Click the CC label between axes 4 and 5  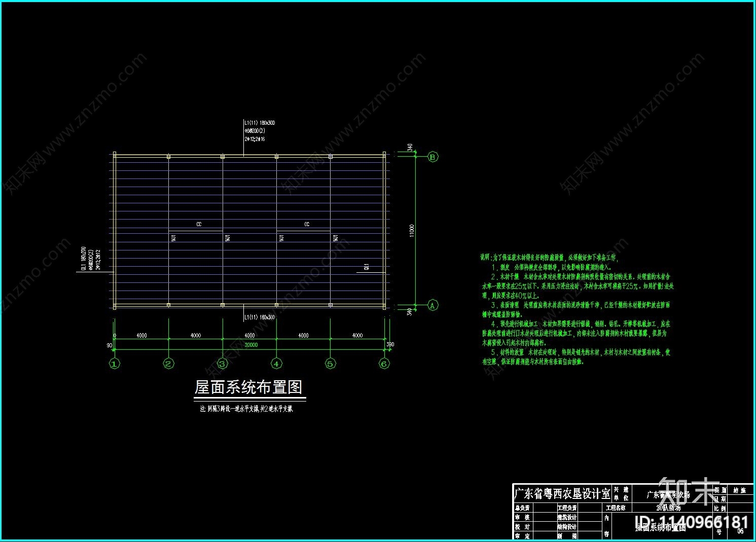click(x=307, y=224)
